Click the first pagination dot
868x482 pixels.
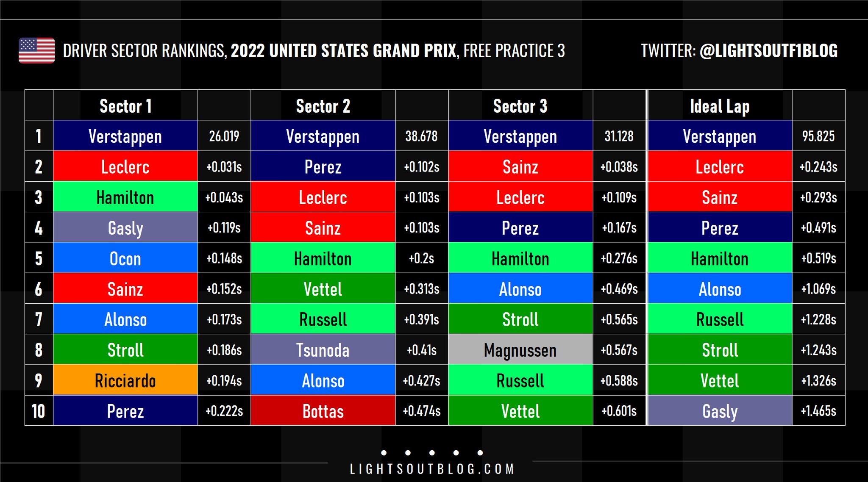pos(384,453)
